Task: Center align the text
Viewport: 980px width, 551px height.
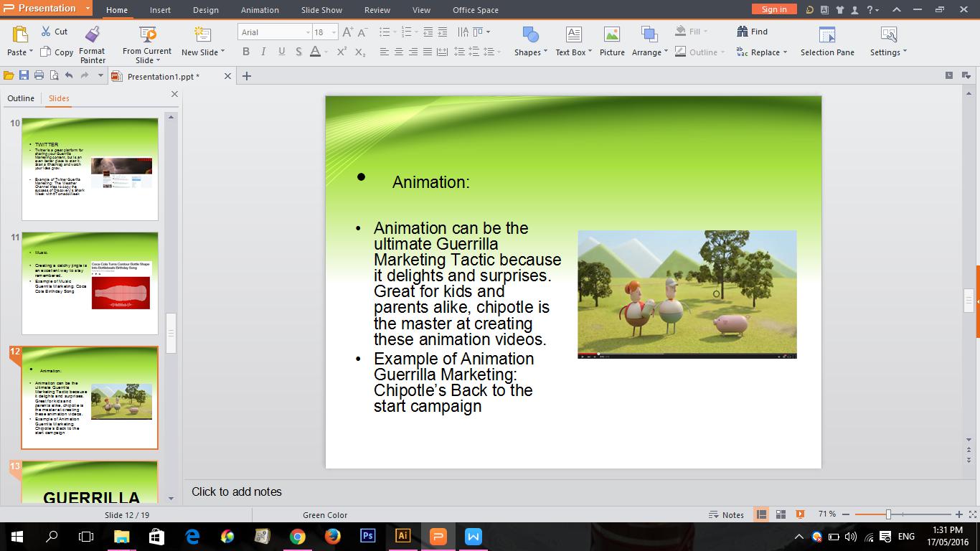Action: [399, 52]
